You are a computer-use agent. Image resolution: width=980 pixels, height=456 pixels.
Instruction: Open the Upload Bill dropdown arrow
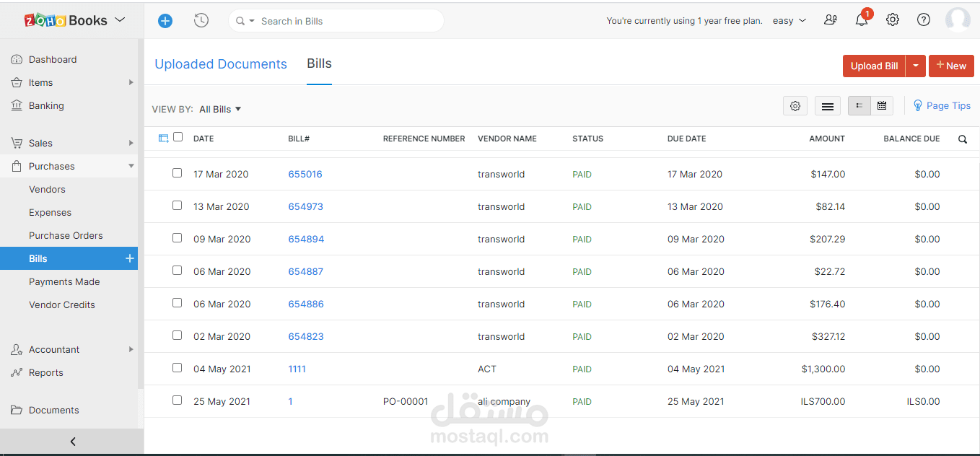(915, 66)
